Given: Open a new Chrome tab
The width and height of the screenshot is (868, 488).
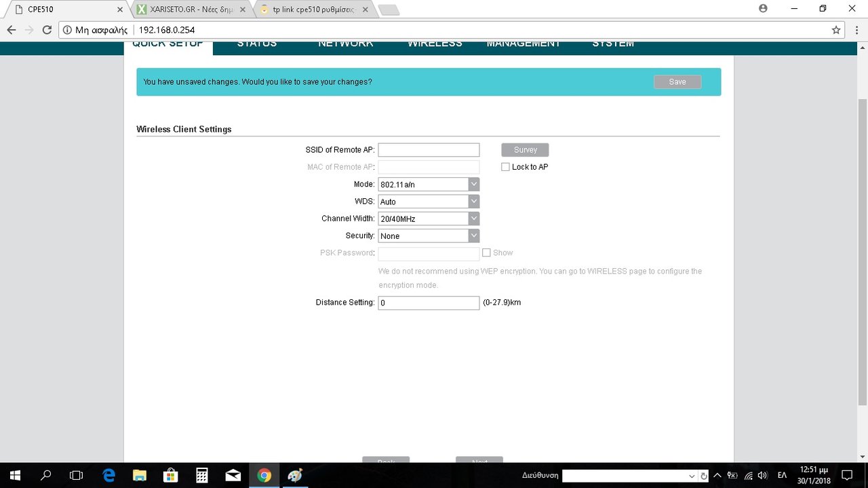Looking at the screenshot, I should click(x=389, y=10).
